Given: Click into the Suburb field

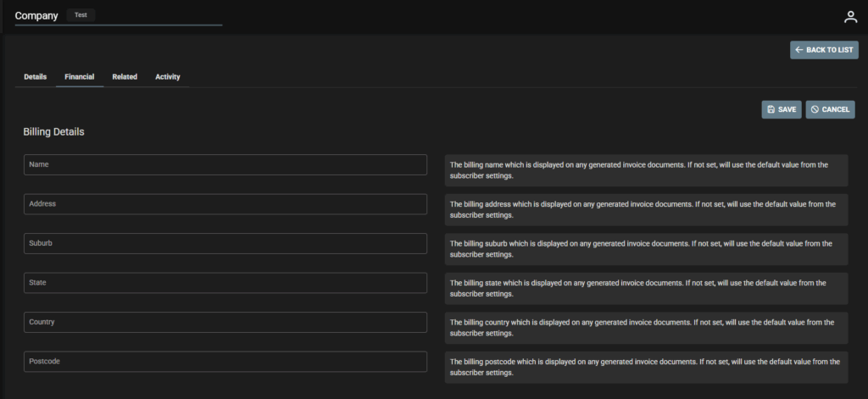Looking at the screenshot, I should (x=225, y=243).
